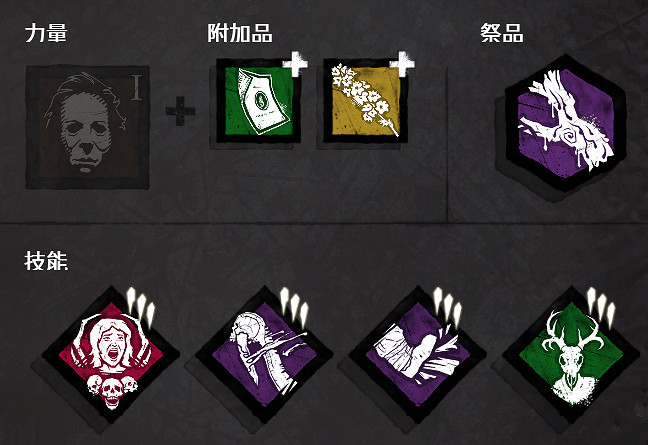Pick the purple flexed arm perk
The width and height of the screenshot is (648, 445).
pyautogui.click(x=418, y=355)
